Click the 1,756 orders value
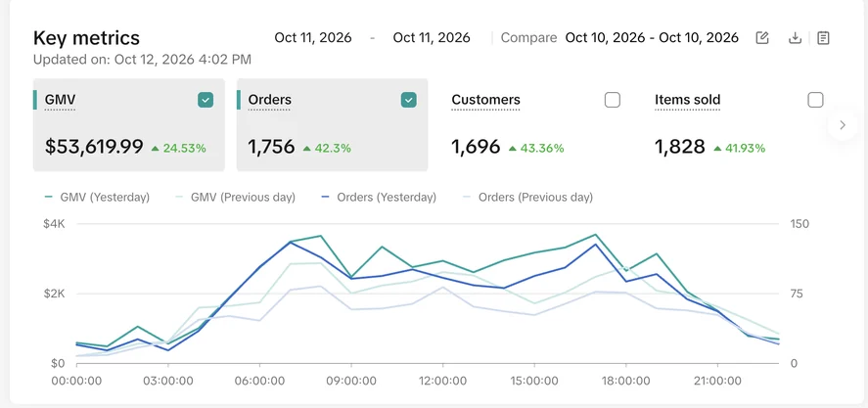868x408 pixels. (x=271, y=147)
